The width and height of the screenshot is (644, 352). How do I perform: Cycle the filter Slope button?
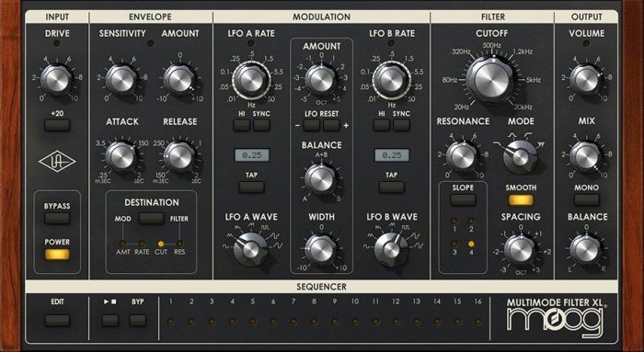(463, 199)
